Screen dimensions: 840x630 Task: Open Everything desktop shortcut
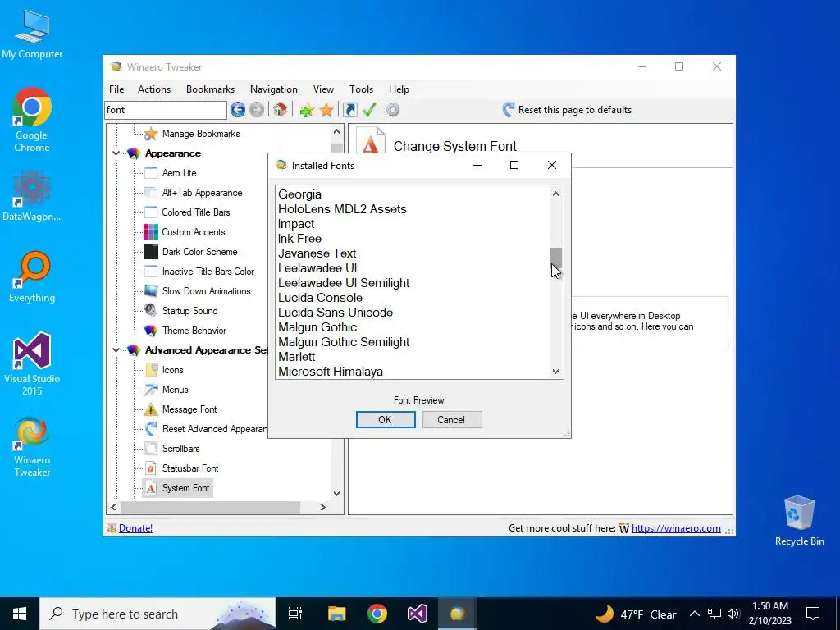[x=32, y=277]
